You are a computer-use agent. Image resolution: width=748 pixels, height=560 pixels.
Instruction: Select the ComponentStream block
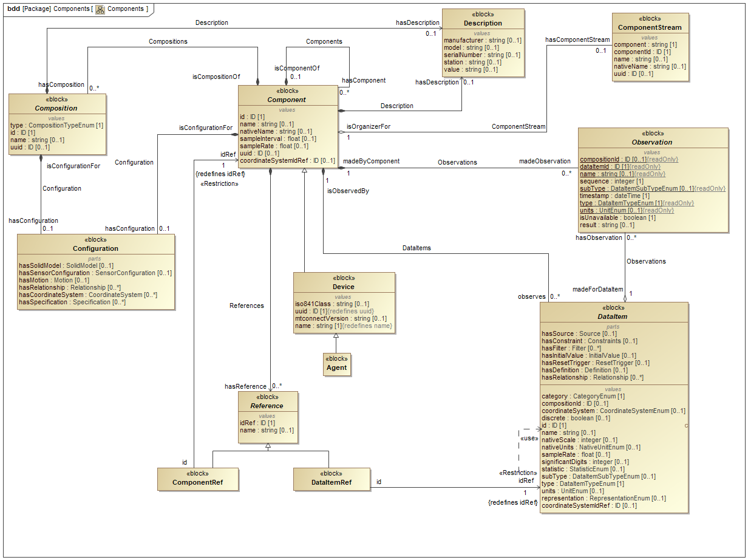[651, 27]
